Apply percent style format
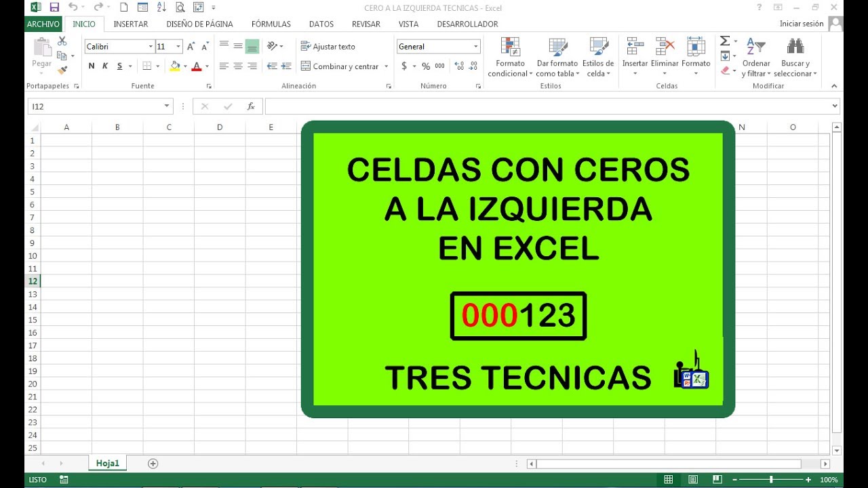This screenshot has width=868, height=488. pos(426,66)
